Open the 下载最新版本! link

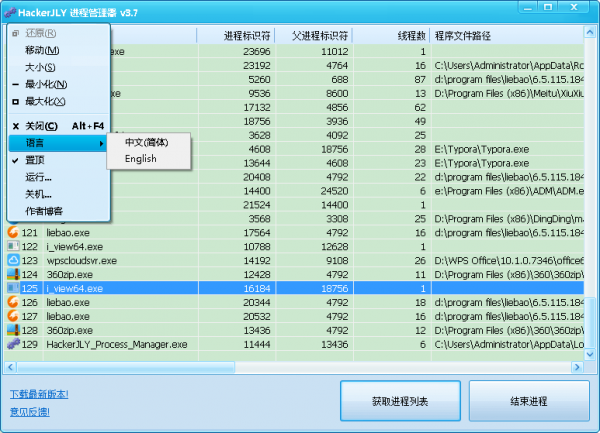point(39,394)
